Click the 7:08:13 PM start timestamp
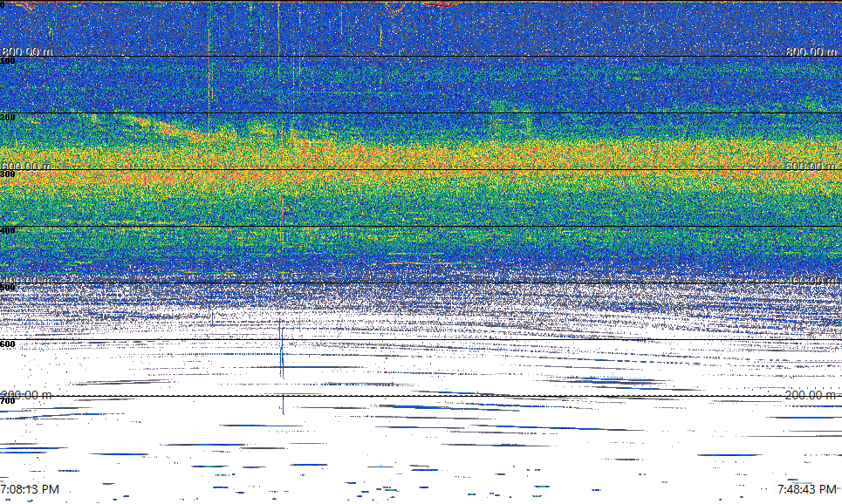The image size is (842, 504). tap(30, 489)
